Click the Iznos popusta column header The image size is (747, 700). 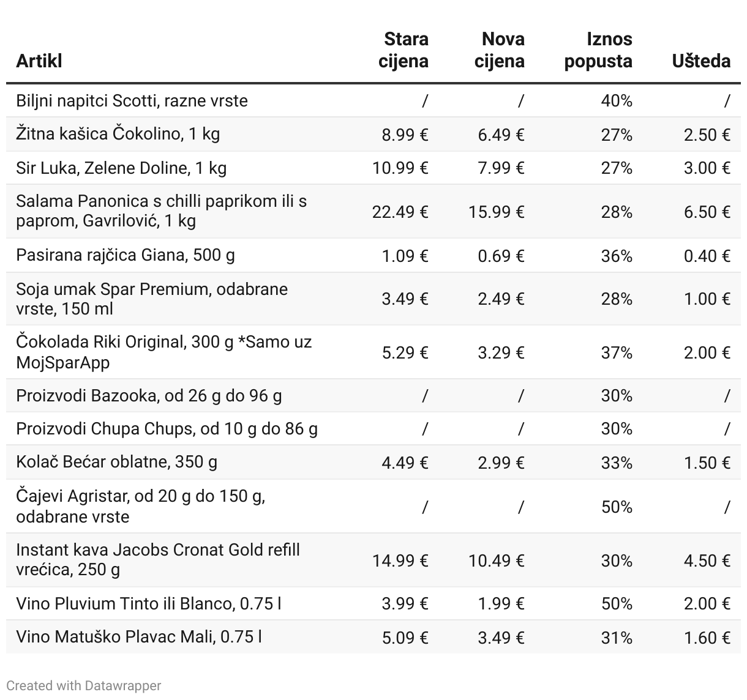pos(598,50)
